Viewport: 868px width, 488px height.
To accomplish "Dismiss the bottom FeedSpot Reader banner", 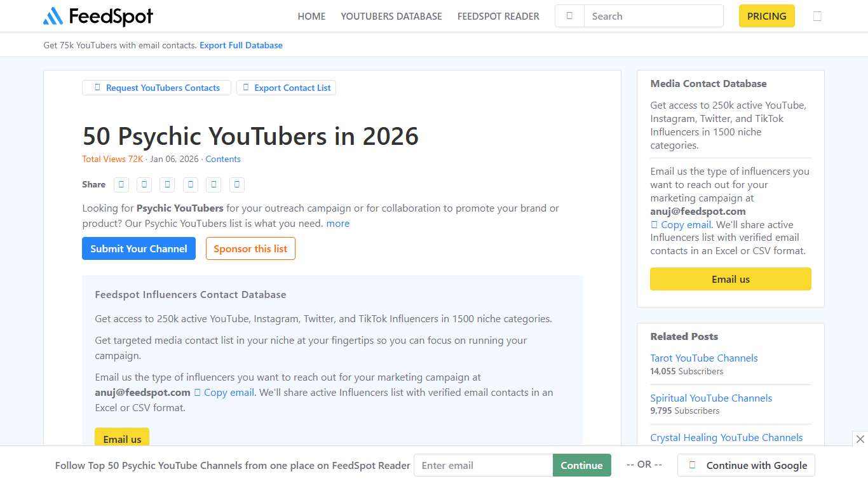I will point(861,438).
